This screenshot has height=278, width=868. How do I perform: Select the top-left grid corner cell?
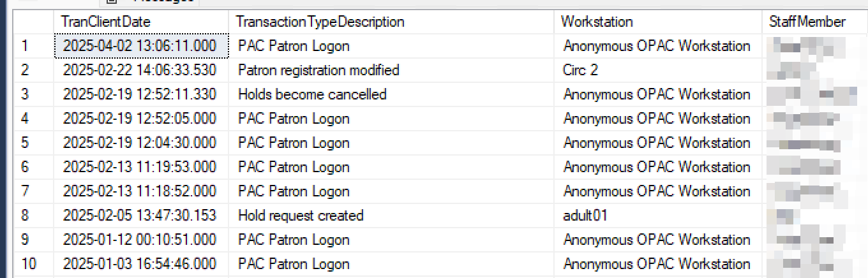33,22
